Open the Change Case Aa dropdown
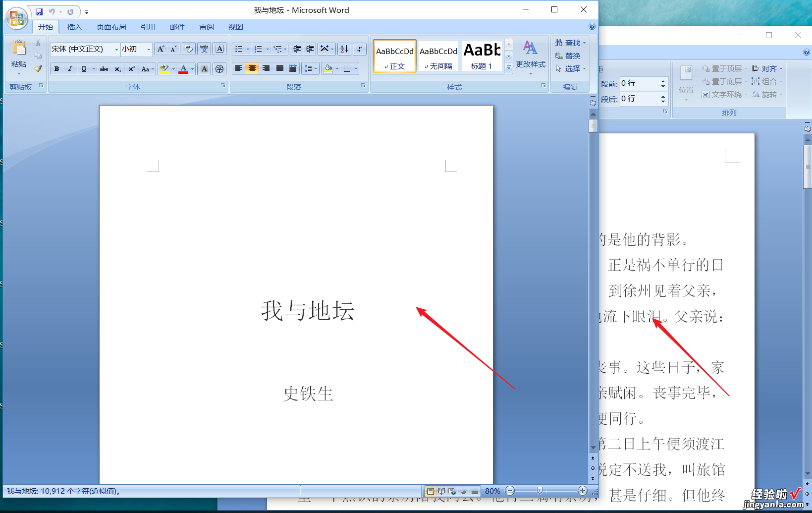Viewport: 812px width, 513px height. click(148, 69)
